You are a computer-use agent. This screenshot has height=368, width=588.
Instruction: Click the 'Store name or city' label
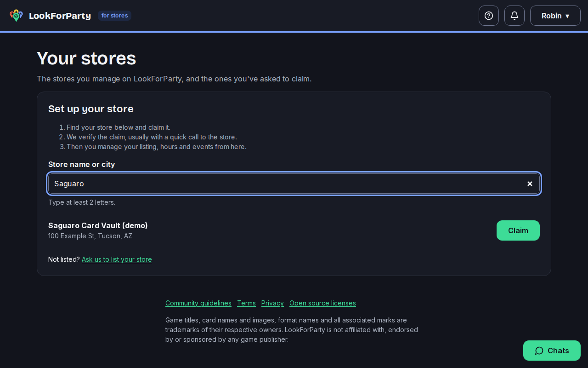coord(82,164)
